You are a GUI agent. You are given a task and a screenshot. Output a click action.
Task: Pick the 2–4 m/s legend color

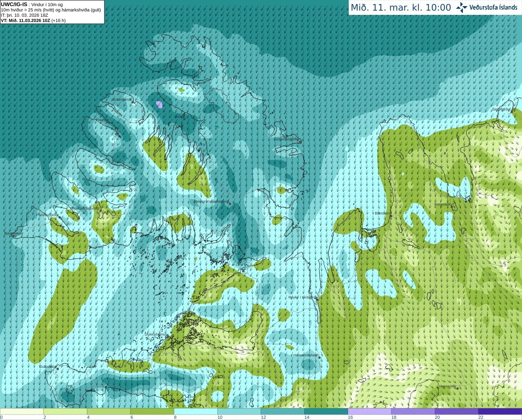[65, 411]
